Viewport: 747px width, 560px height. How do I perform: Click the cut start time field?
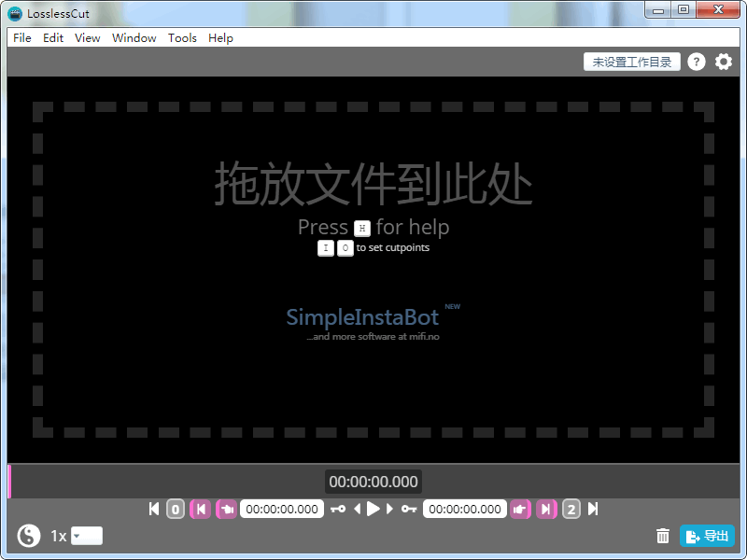pos(282,509)
